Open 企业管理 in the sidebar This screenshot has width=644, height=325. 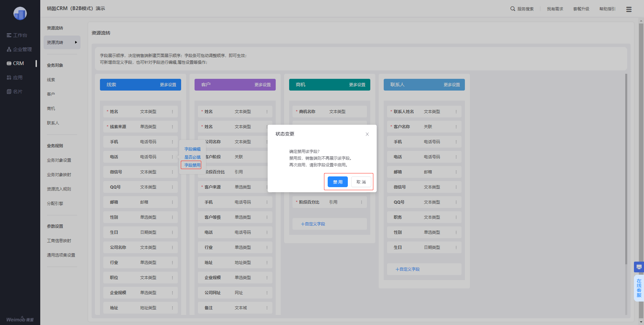(19, 49)
